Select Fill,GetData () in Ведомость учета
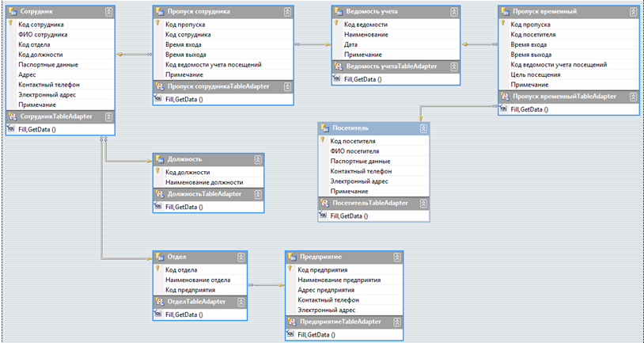The height and width of the screenshot is (343, 644). pos(362,79)
